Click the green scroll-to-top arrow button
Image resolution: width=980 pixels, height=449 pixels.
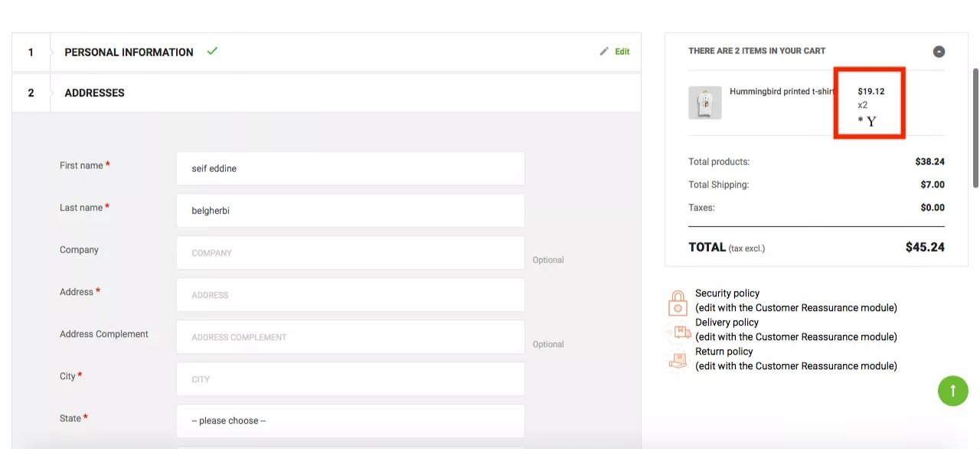pyautogui.click(x=953, y=391)
